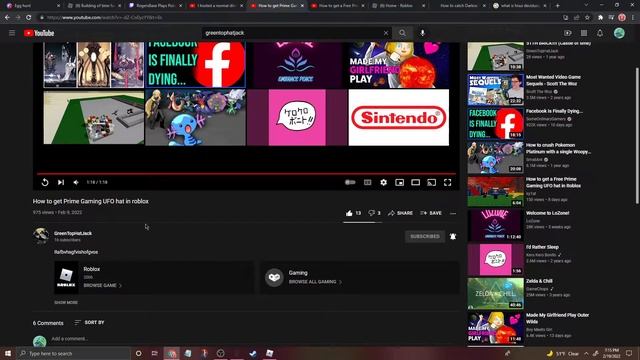Expand description with SHOW MORE

[x=66, y=302]
